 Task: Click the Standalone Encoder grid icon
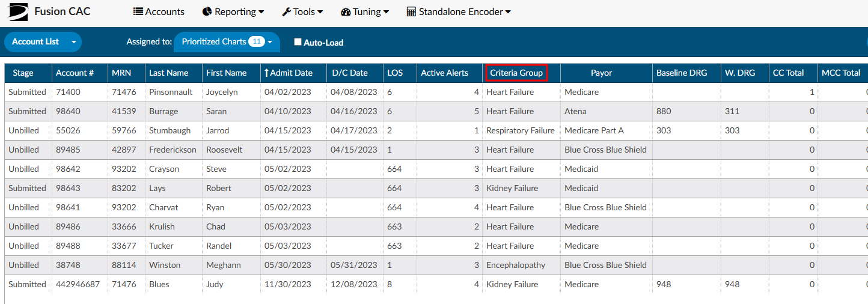[x=411, y=11]
